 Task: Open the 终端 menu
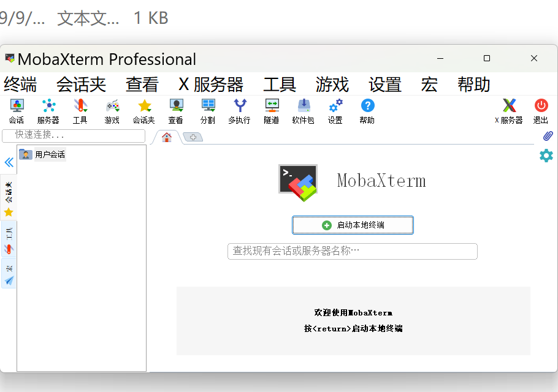pos(20,85)
